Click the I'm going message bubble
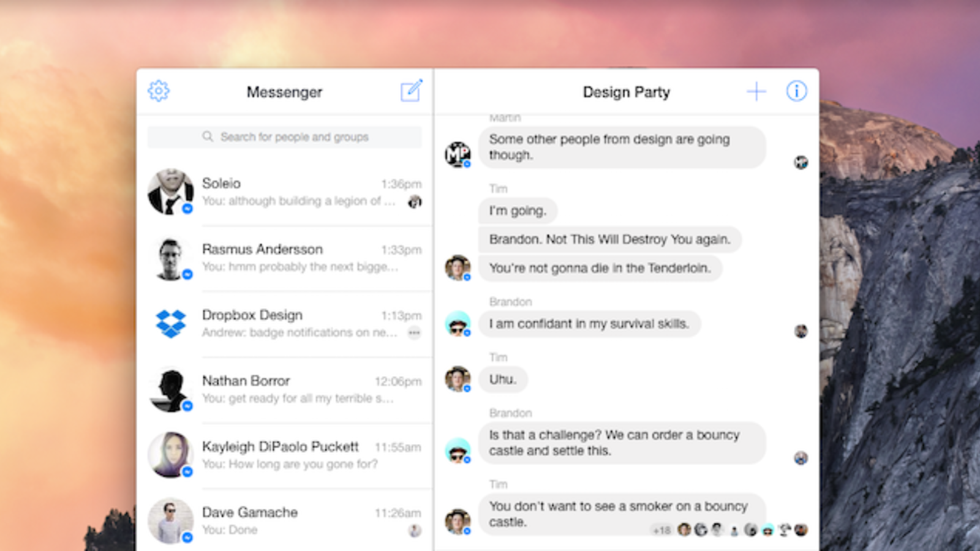 tap(518, 211)
